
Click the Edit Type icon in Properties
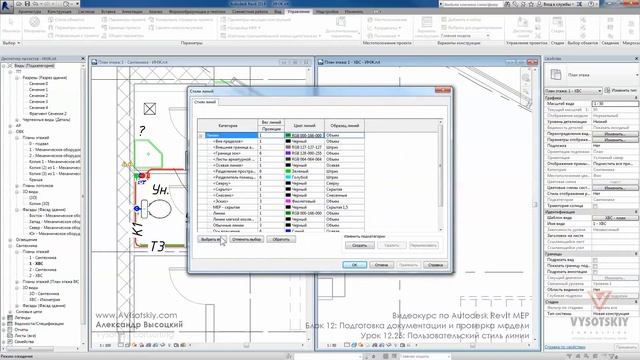coord(607,90)
